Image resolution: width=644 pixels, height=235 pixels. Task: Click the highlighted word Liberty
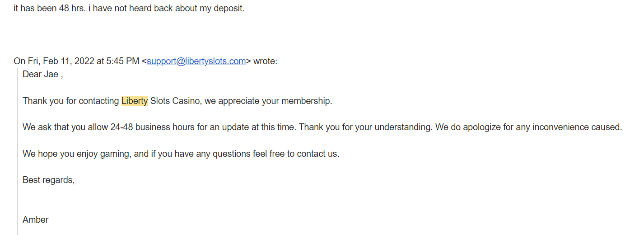coord(135,101)
